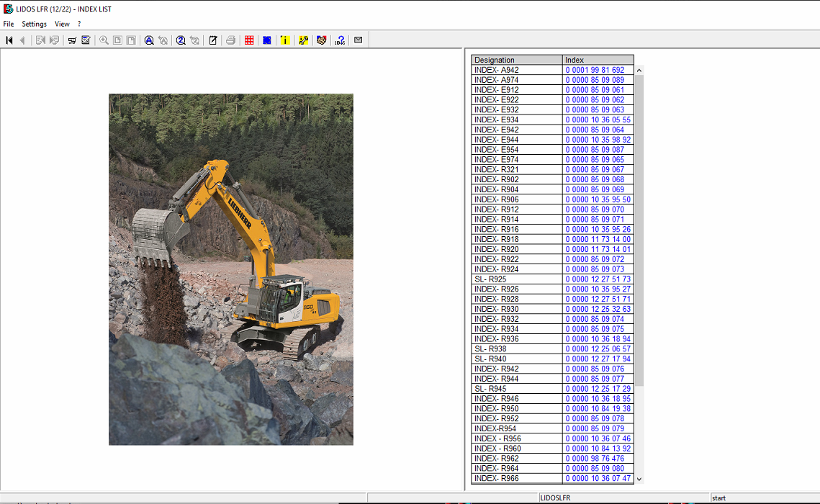Select the INDEX- R930 row
820x504 pixels.
click(x=552, y=309)
